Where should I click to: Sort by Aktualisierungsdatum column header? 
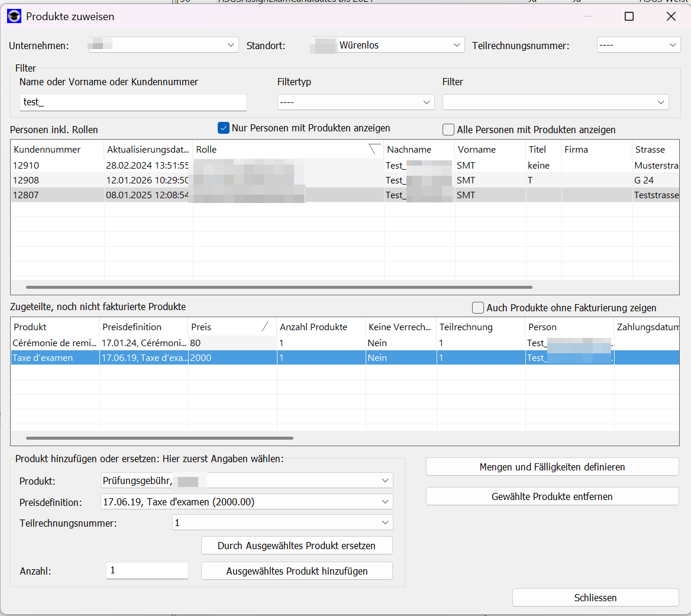tap(148, 149)
